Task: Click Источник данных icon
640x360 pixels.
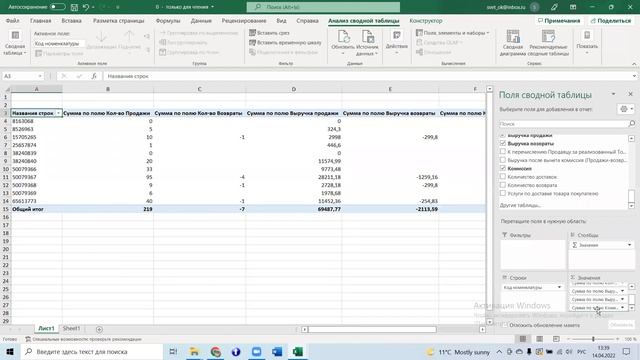Action: pos(368,37)
